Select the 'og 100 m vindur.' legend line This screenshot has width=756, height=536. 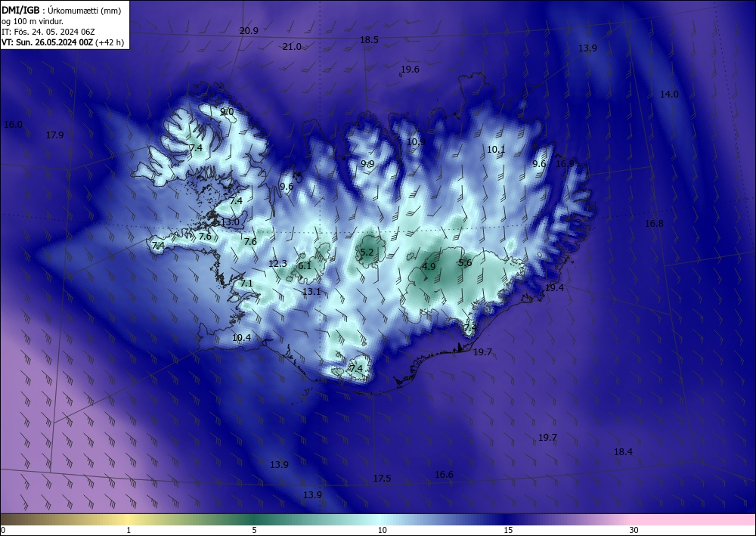coord(33,21)
